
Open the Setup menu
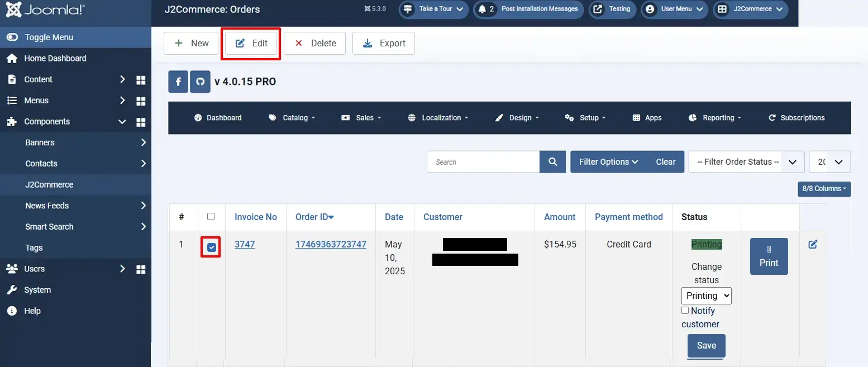coord(585,118)
